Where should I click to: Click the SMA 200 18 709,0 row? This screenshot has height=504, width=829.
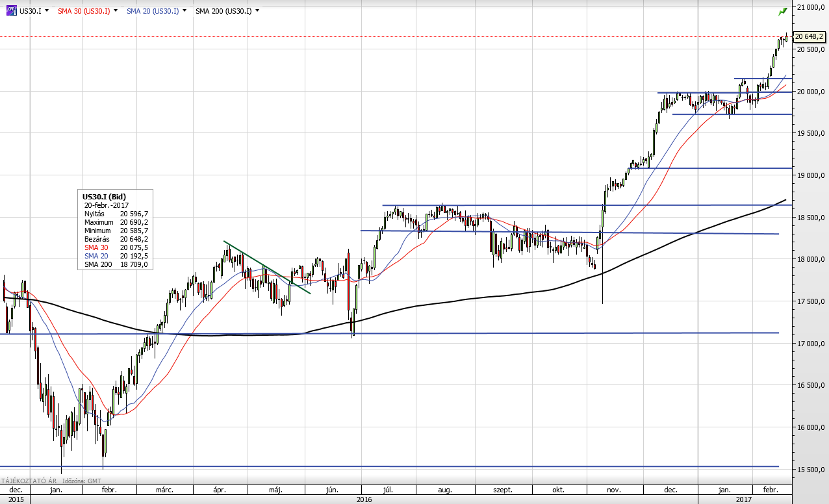116,264
